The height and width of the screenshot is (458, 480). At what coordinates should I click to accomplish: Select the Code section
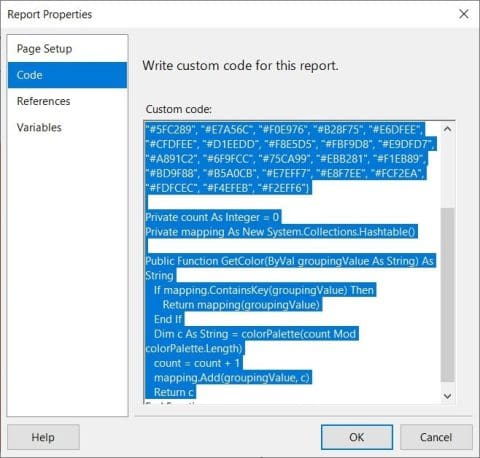[67, 75]
